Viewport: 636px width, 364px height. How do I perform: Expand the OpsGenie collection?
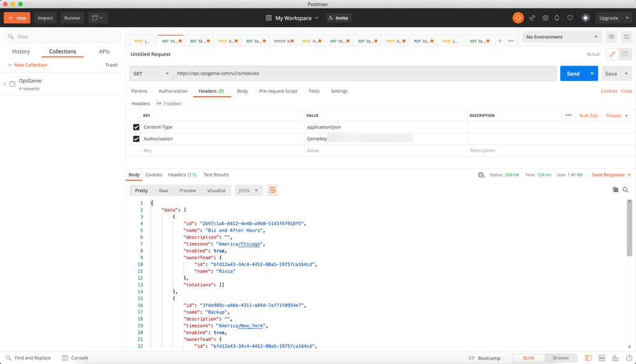coord(4,84)
